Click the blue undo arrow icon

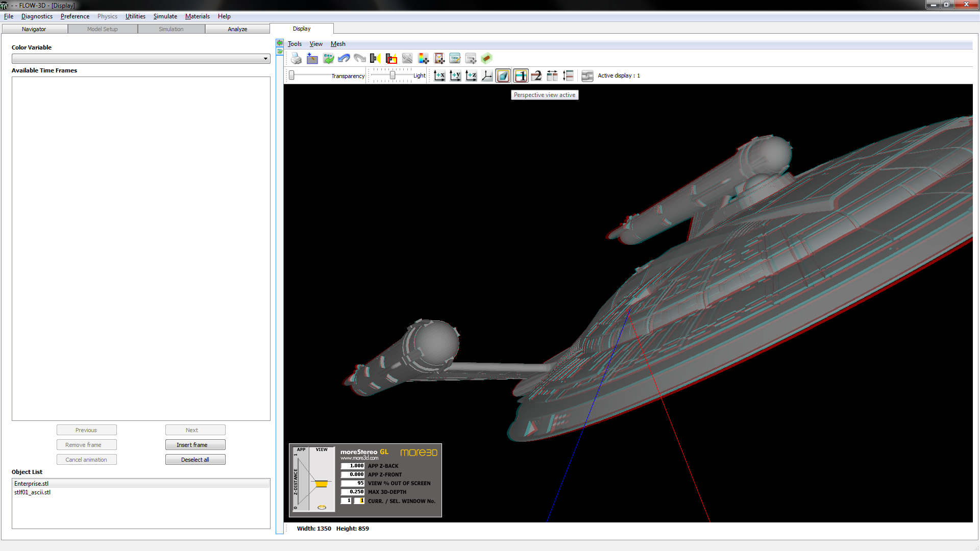click(344, 59)
